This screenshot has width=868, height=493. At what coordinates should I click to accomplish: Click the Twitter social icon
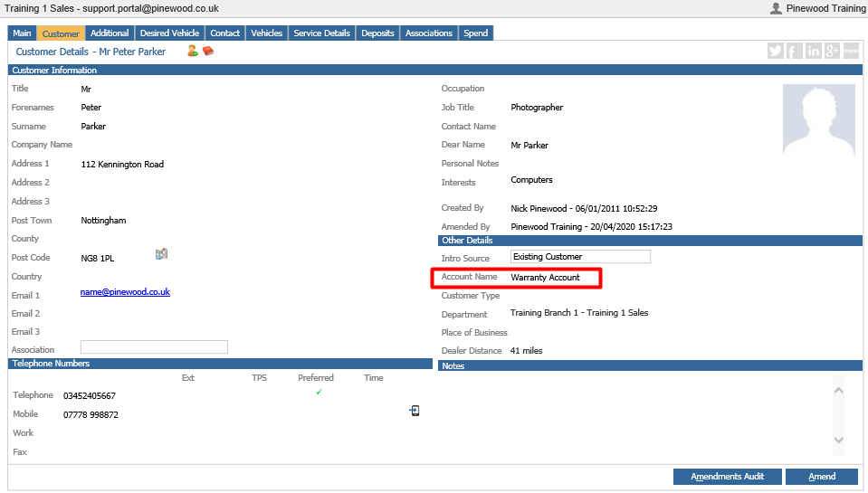(x=776, y=51)
